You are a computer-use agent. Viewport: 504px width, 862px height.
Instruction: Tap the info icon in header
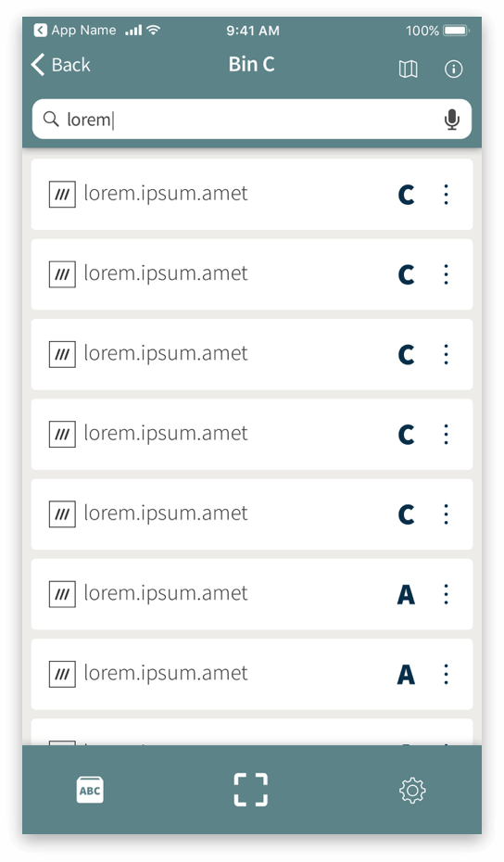(453, 69)
